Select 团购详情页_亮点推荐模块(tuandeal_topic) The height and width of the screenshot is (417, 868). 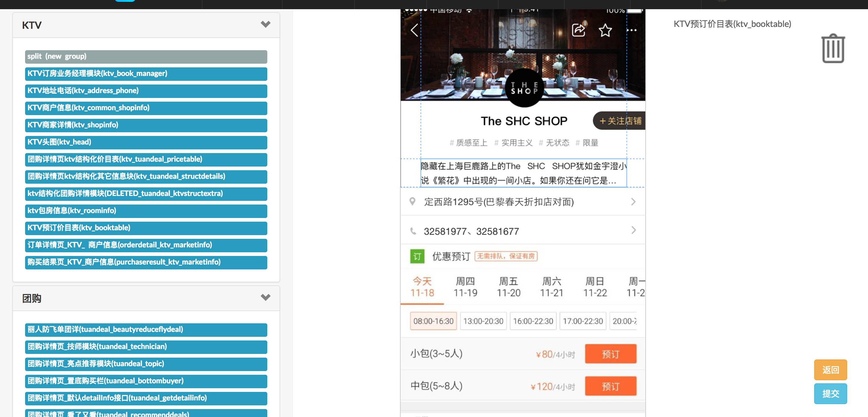tap(146, 364)
